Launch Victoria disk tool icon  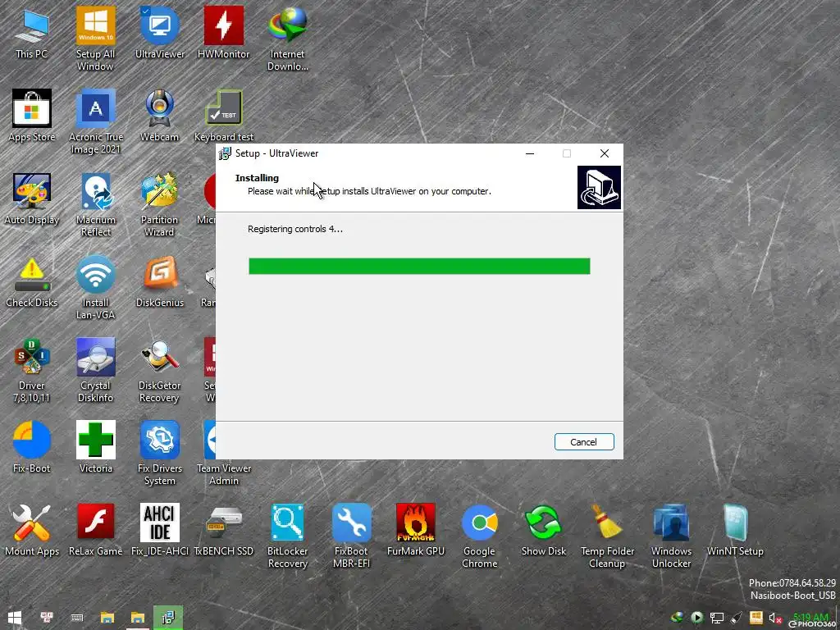pos(95,448)
